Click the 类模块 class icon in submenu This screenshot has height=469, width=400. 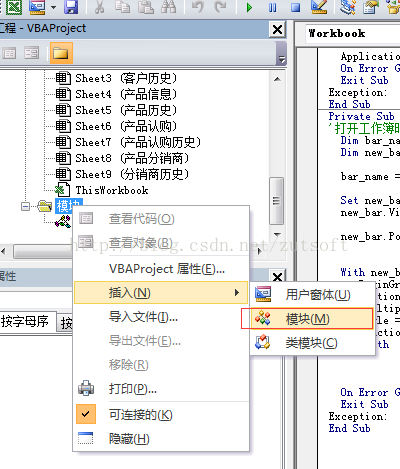tap(263, 342)
